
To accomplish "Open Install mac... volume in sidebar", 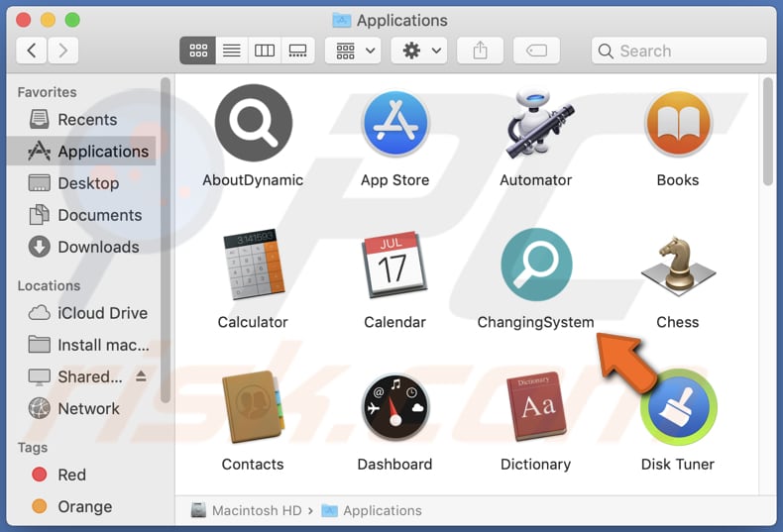I will (82, 345).
